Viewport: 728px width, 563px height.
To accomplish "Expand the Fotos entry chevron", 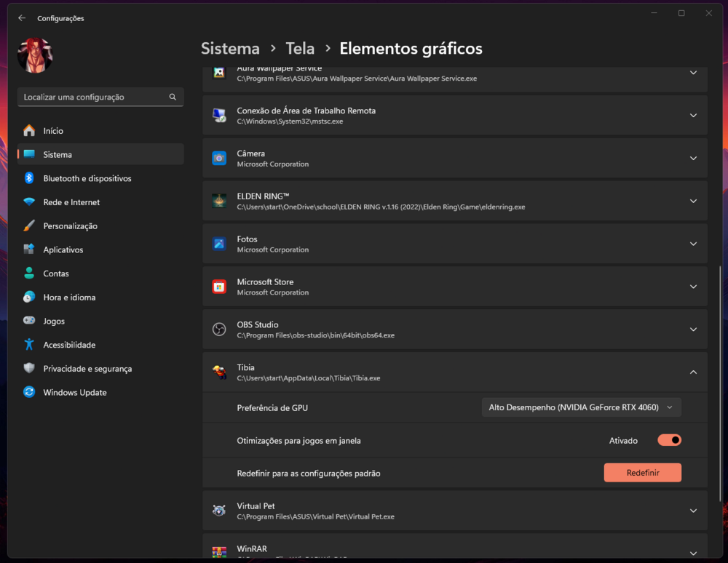I will click(693, 244).
